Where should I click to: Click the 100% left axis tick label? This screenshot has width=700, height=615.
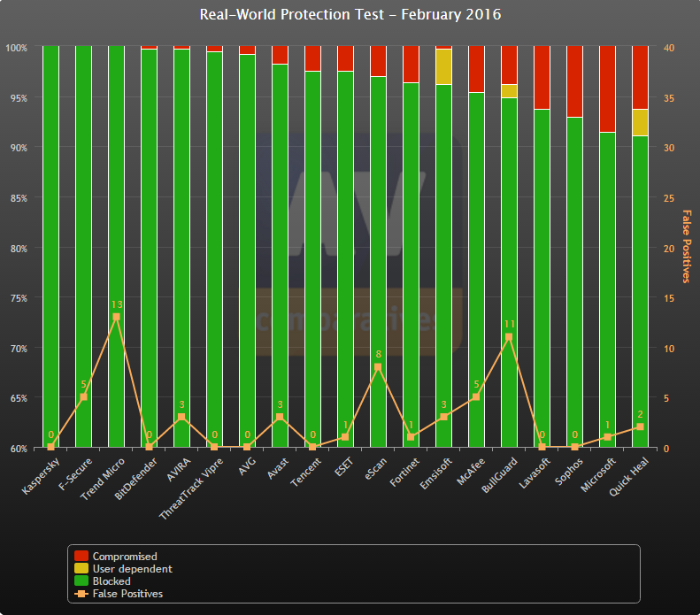tap(17, 48)
